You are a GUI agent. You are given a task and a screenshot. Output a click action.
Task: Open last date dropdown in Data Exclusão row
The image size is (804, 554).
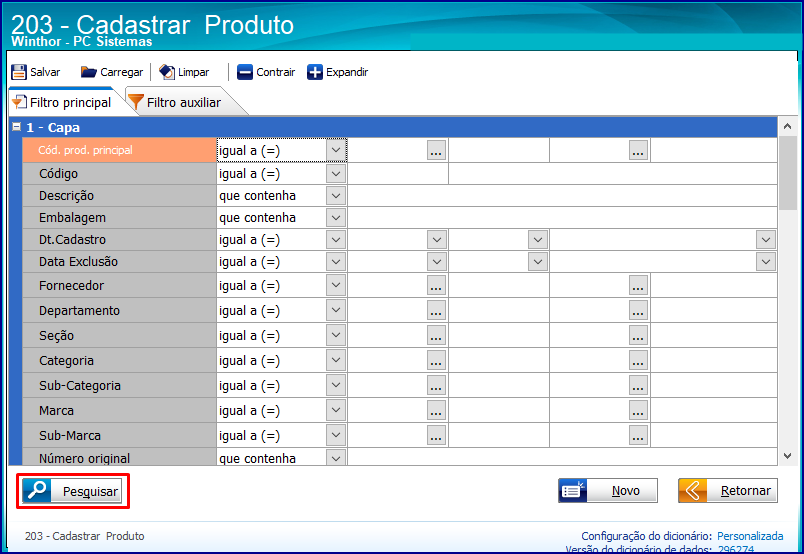point(766,262)
